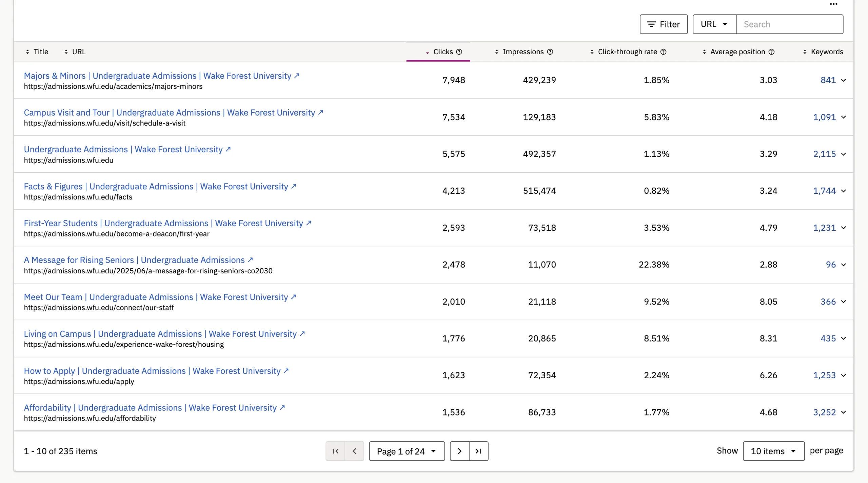Image resolution: width=868 pixels, height=483 pixels.
Task: Open the Meet Our Team page link
Action: click(x=160, y=297)
